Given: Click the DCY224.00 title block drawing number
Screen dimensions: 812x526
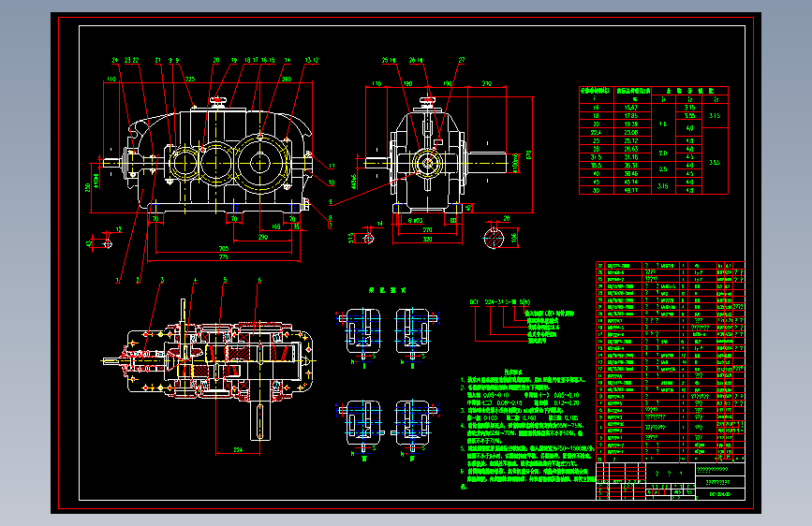Looking at the screenshot, I should click(x=720, y=494).
